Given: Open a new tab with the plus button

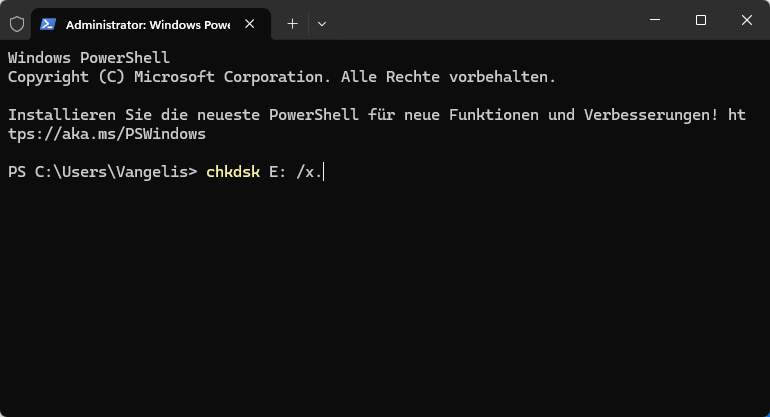Looking at the screenshot, I should [x=292, y=22].
